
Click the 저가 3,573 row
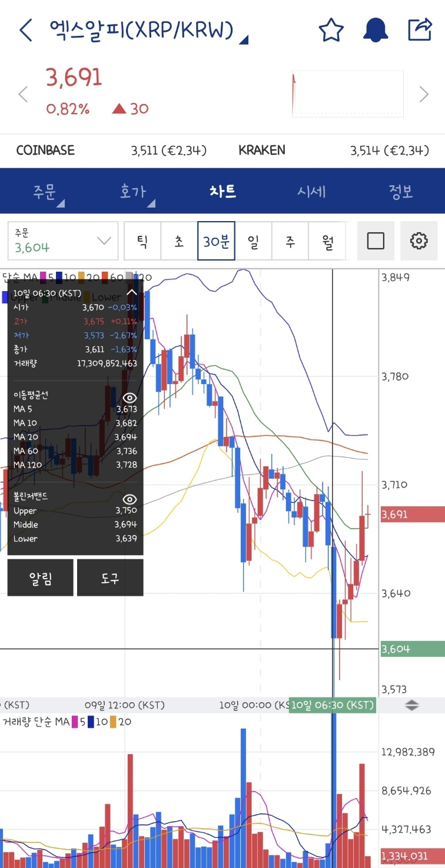75,336
